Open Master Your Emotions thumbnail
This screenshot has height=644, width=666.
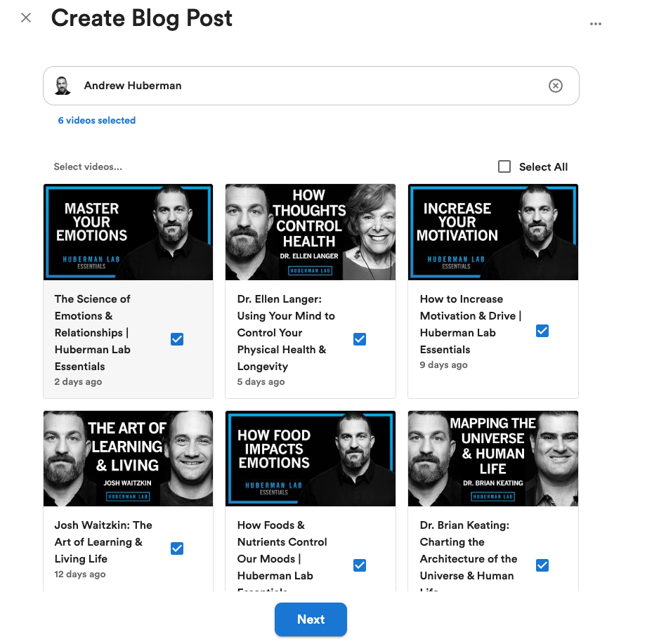click(x=129, y=232)
